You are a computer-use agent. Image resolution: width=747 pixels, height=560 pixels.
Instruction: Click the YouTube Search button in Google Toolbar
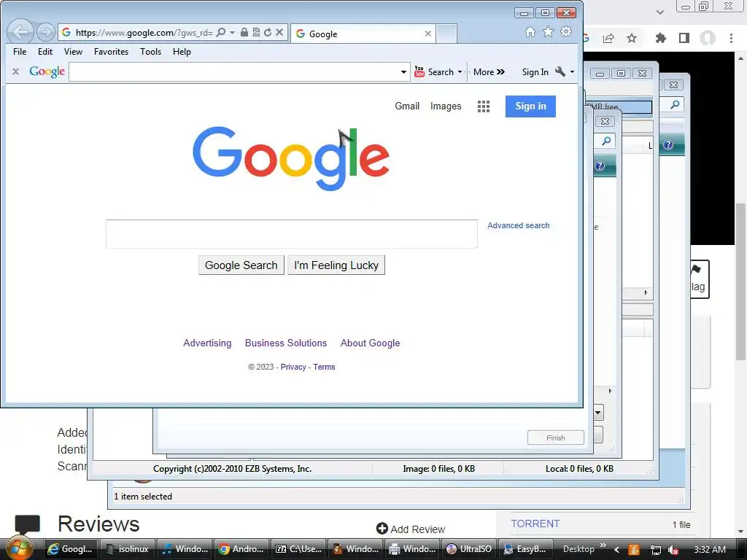pos(434,72)
